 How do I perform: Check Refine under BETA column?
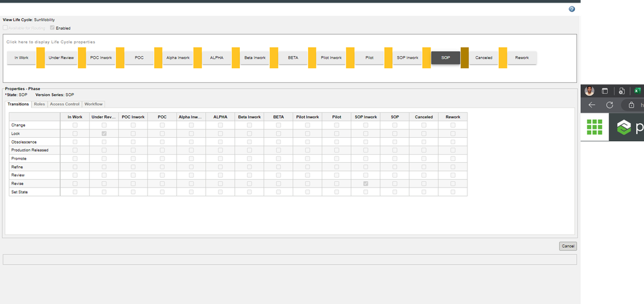click(278, 167)
